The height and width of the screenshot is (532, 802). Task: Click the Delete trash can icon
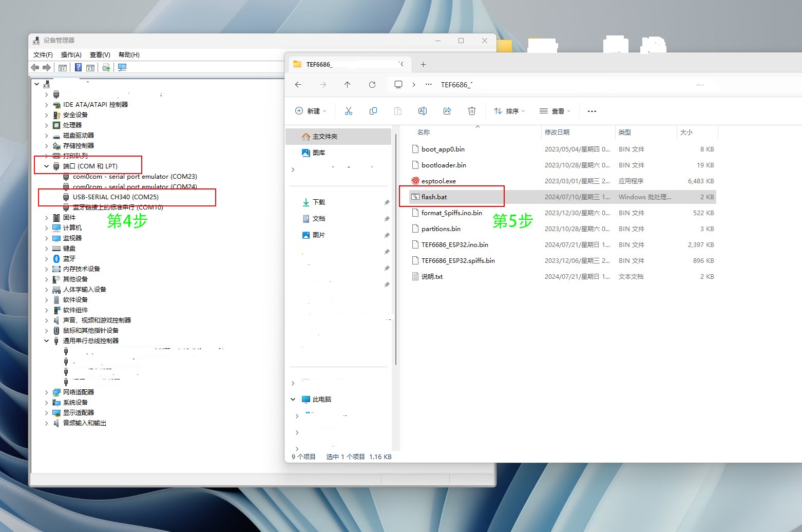[x=472, y=111]
